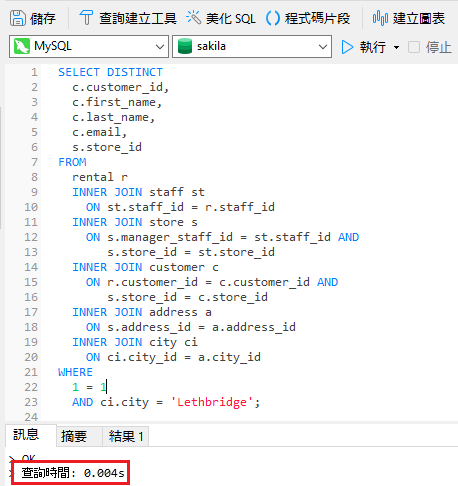
Task: Click the Save floppy disk icon
Action: 17,18
